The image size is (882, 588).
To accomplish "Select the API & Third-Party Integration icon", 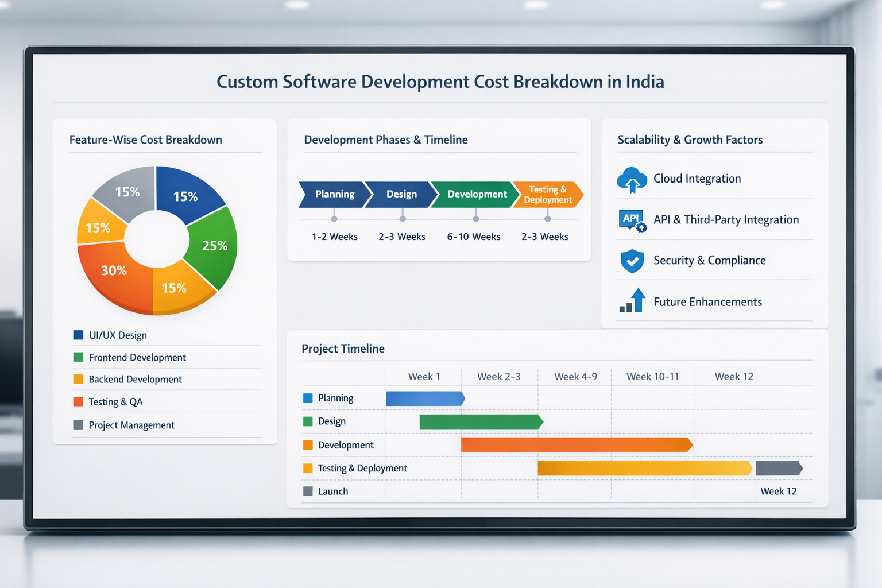I will 632,220.
